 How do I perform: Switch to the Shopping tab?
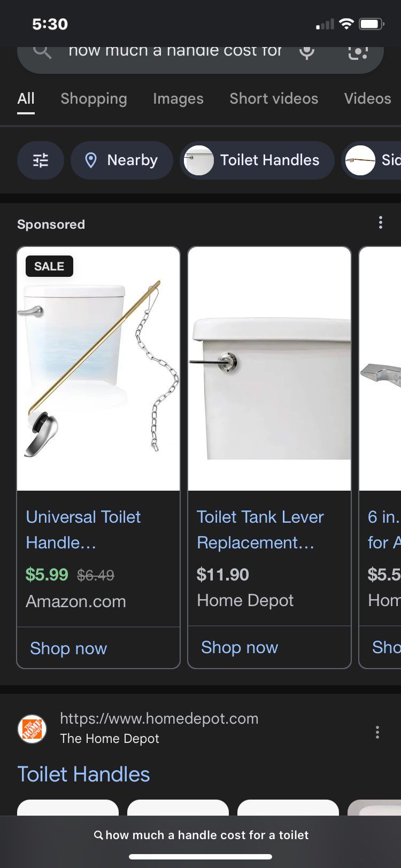(x=94, y=99)
